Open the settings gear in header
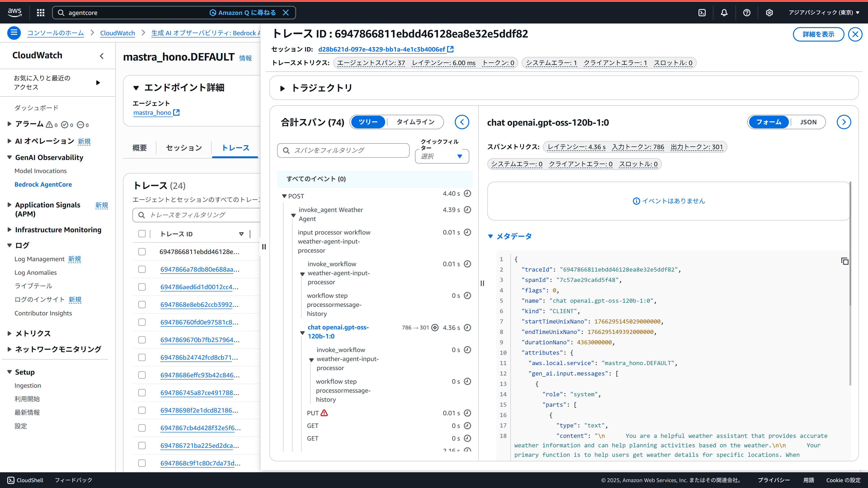 point(769,12)
